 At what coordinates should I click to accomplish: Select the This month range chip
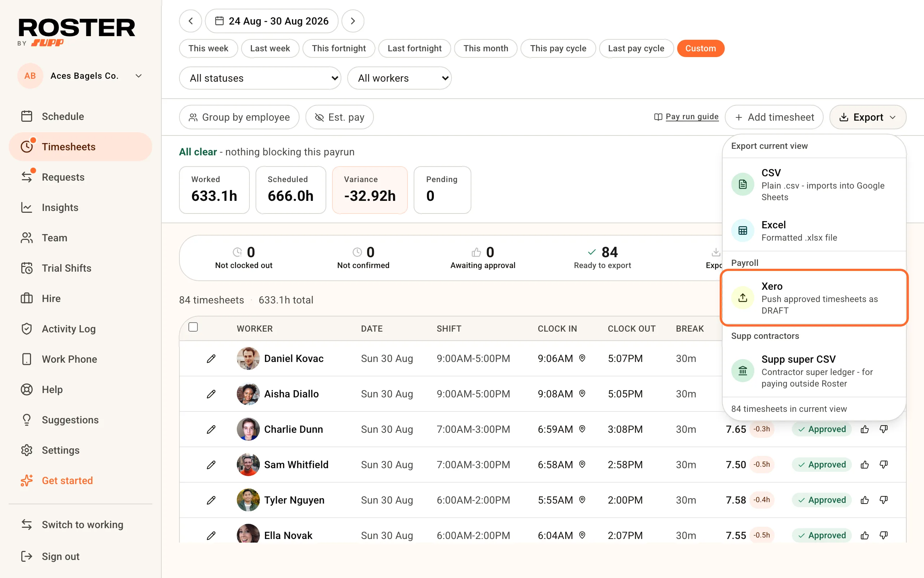486,48
